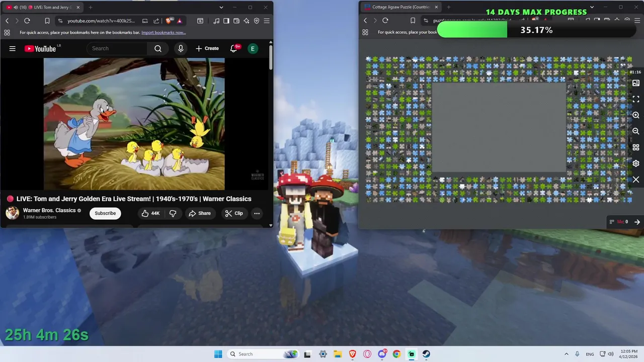Open a new tab in puzzle window
Screen dimensions: 644x362
coord(449,7)
